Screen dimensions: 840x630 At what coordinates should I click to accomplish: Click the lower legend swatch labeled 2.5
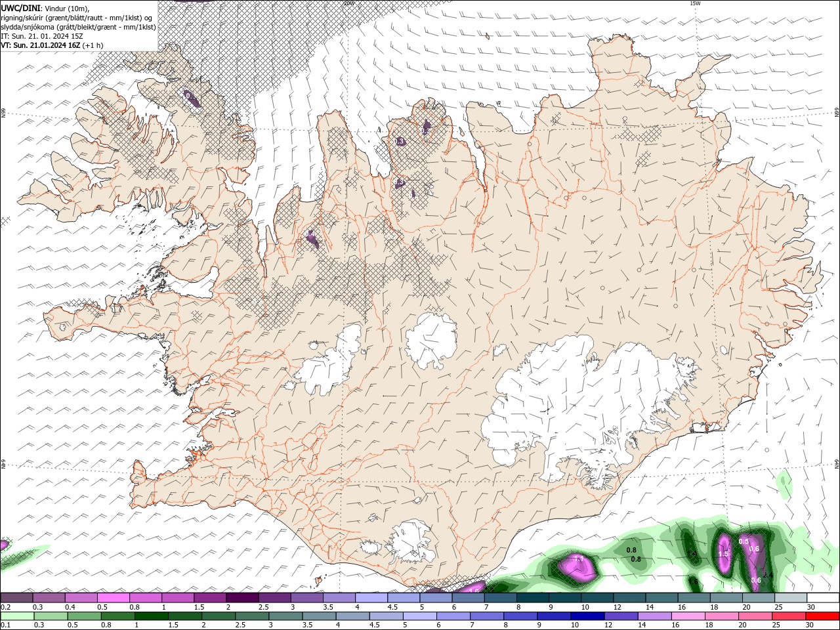coord(251,616)
